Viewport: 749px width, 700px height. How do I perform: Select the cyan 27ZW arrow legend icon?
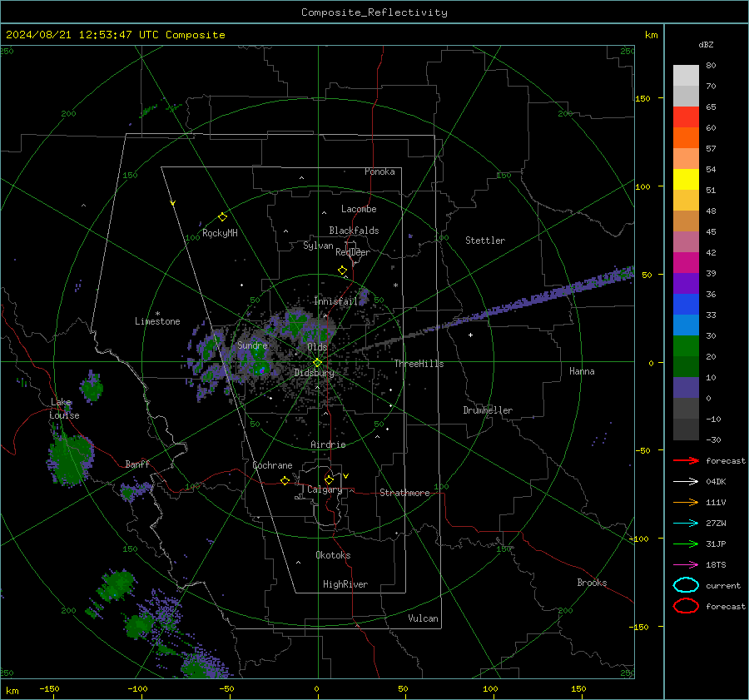pyautogui.click(x=686, y=524)
